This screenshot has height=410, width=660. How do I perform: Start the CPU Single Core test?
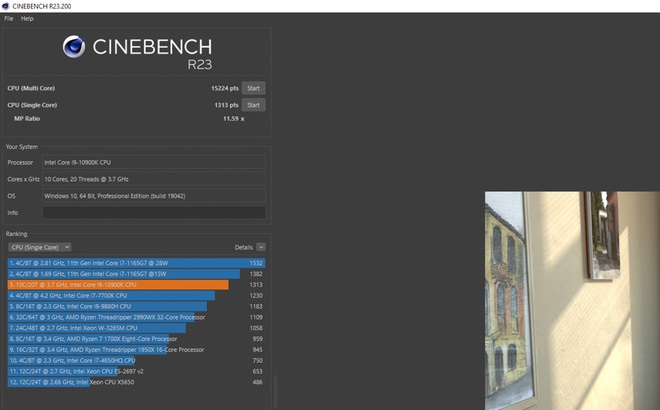coord(253,105)
